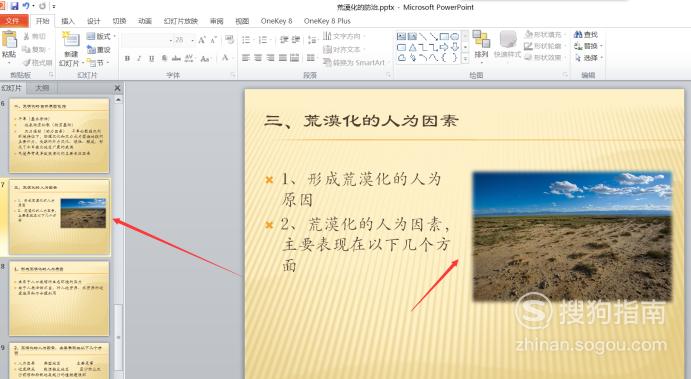Click the Bullets list icon
The image size is (691, 379).
247,40
